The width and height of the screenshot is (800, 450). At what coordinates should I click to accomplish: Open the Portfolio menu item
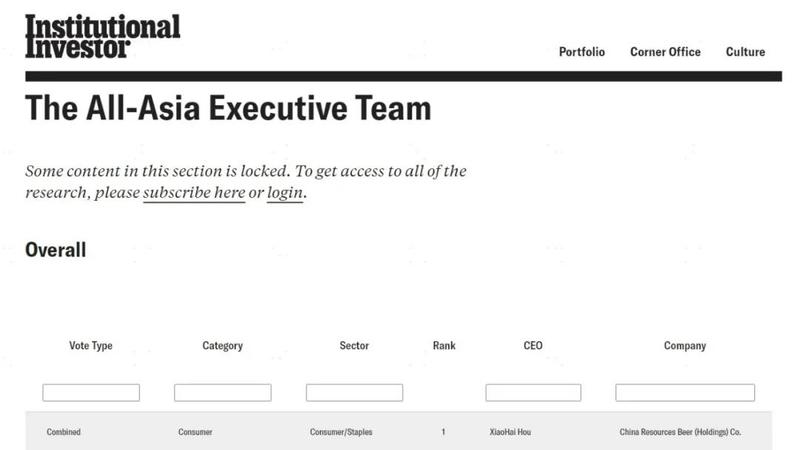coord(581,52)
